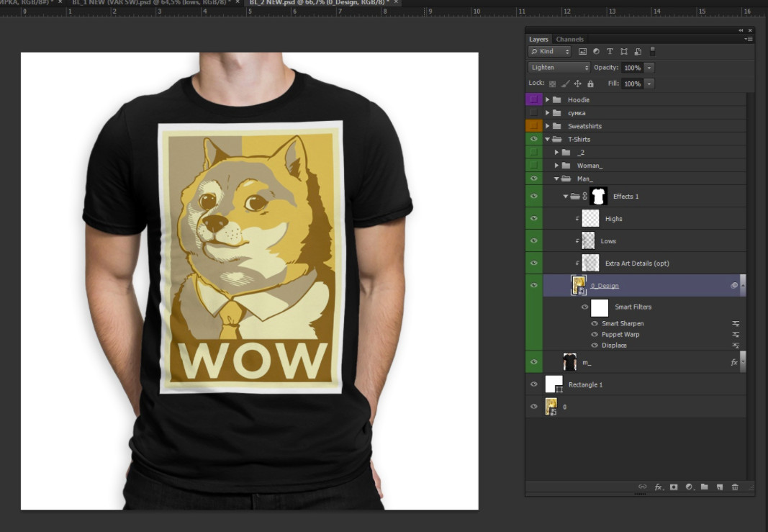Delete layer trash icon
Image resolution: width=768 pixels, height=532 pixels.
(x=735, y=487)
